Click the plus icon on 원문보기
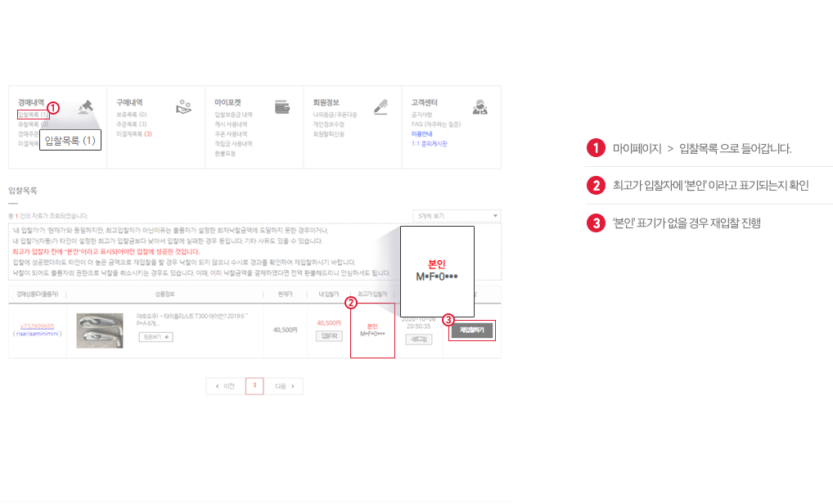The height and width of the screenshot is (504, 833). pyautogui.click(x=168, y=337)
